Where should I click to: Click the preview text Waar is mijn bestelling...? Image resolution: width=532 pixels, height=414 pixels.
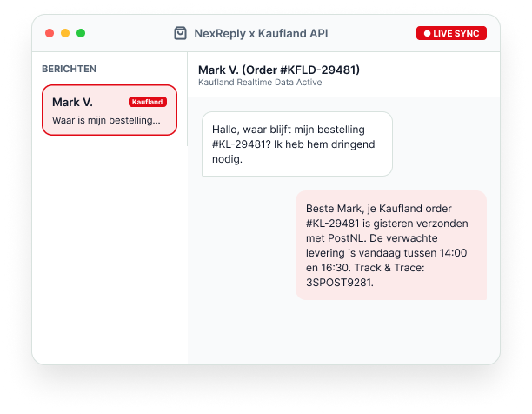click(x=106, y=120)
